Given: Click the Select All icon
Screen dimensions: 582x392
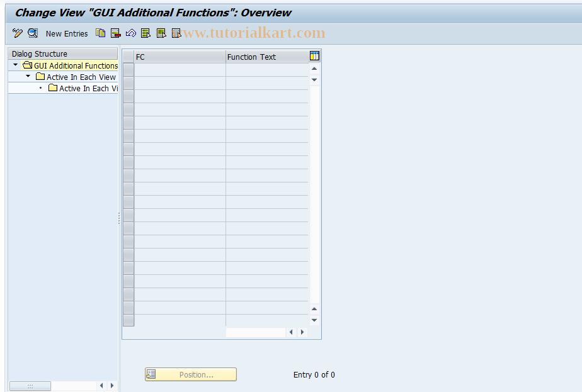Looking at the screenshot, I should (x=146, y=33).
